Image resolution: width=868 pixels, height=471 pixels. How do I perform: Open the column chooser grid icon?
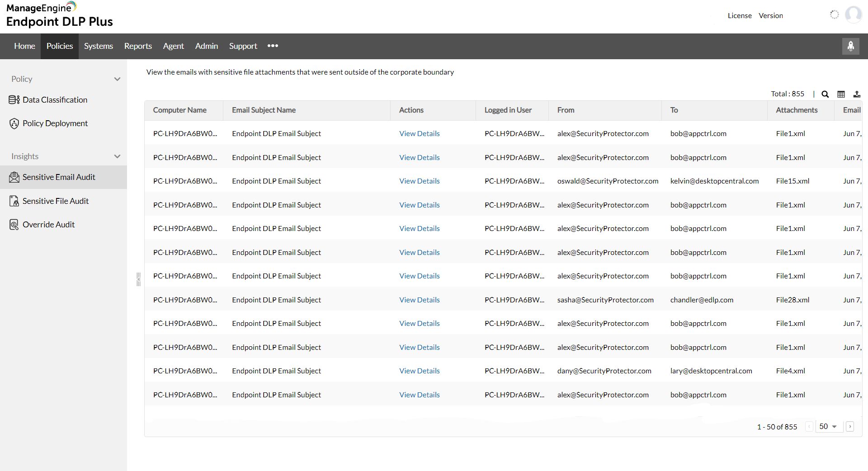point(841,94)
